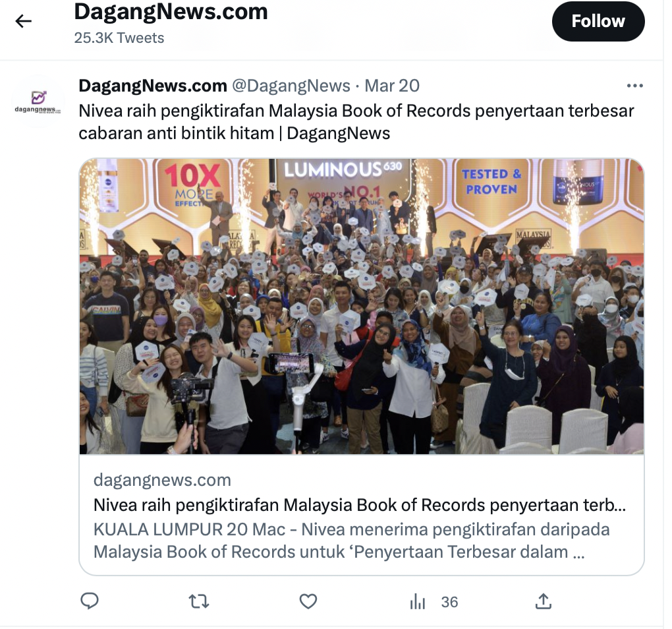Click the DagangNews.com author name in tweet
672x629 pixels.
153,86
